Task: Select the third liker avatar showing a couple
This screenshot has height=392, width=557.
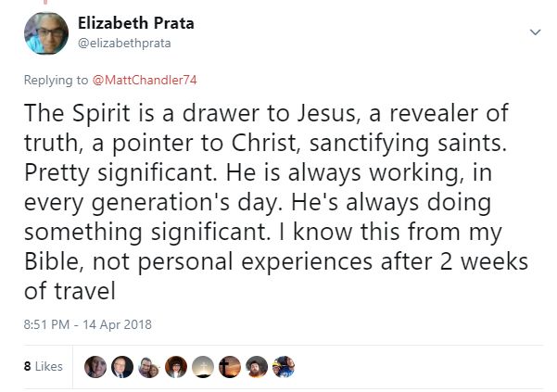Action: pos(148,366)
